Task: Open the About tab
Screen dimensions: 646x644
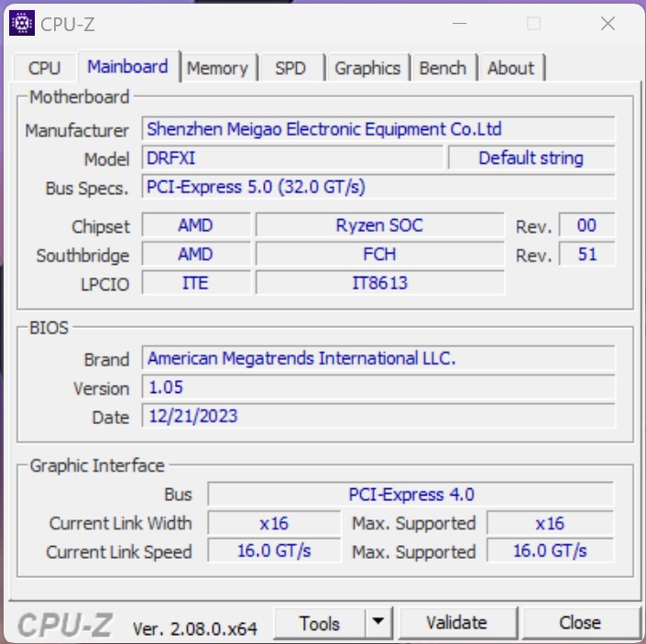Action: pyautogui.click(x=511, y=68)
